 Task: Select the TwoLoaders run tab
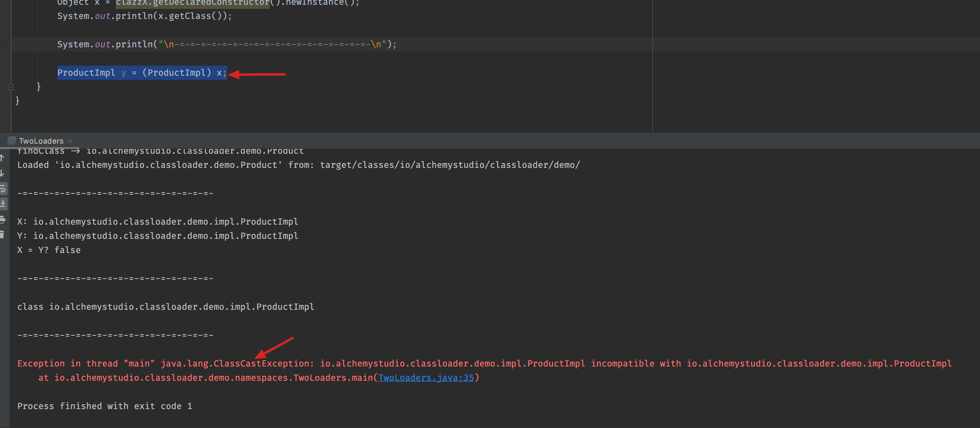pyautogui.click(x=41, y=141)
